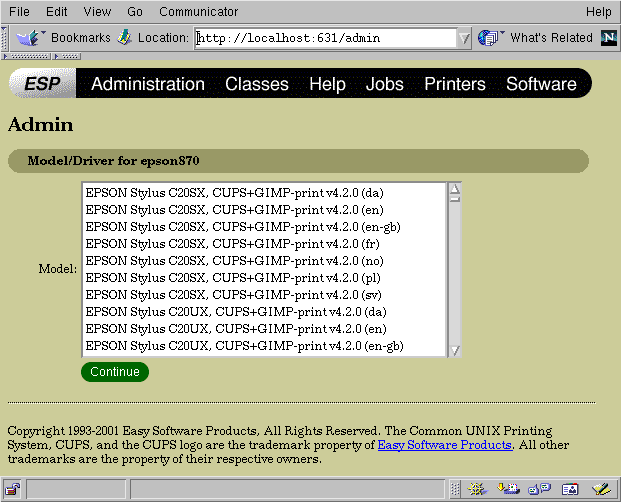
Task: Click the What's Related icon
Action: [x=489, y=38]
